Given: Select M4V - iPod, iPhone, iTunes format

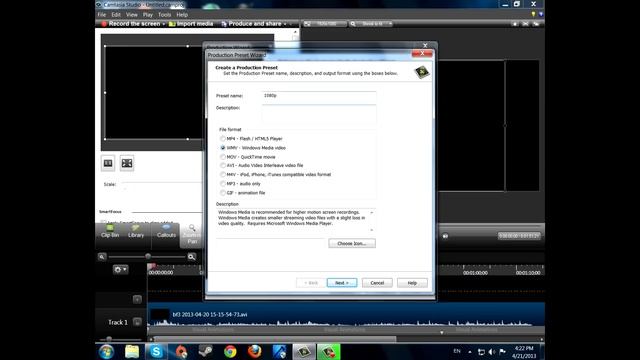Looking at the screenshot, I should point(276,175).
